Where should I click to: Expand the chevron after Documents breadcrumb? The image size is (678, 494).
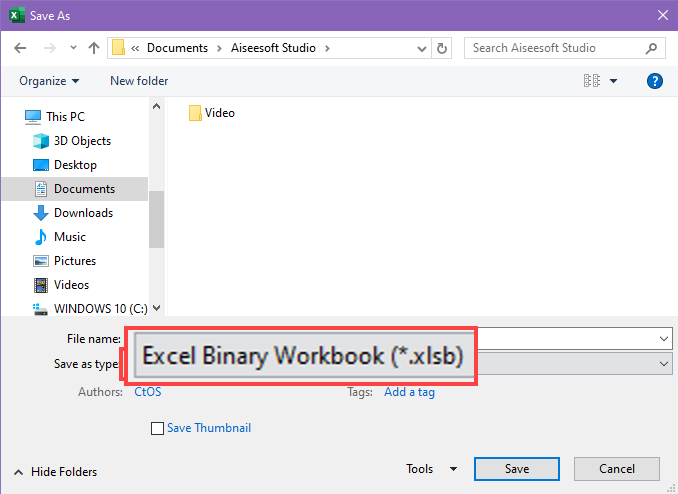click(x=219, y=48)
